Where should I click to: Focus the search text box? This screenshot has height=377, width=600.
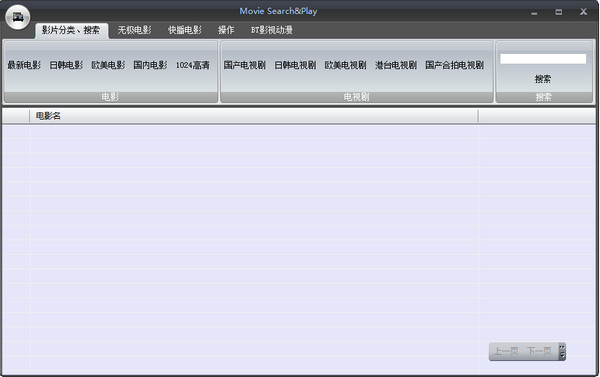(x=543, y=59)
